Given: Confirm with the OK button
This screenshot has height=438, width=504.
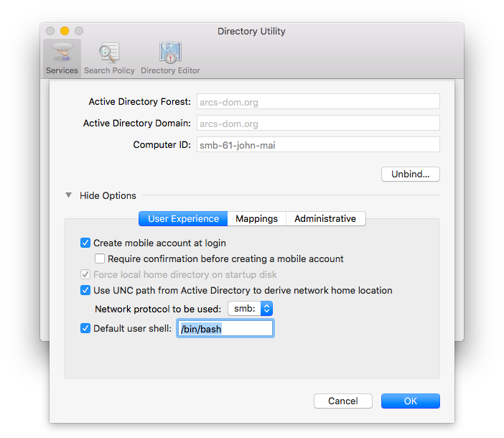Looking at the screenshot, I should tap(411, 401).
